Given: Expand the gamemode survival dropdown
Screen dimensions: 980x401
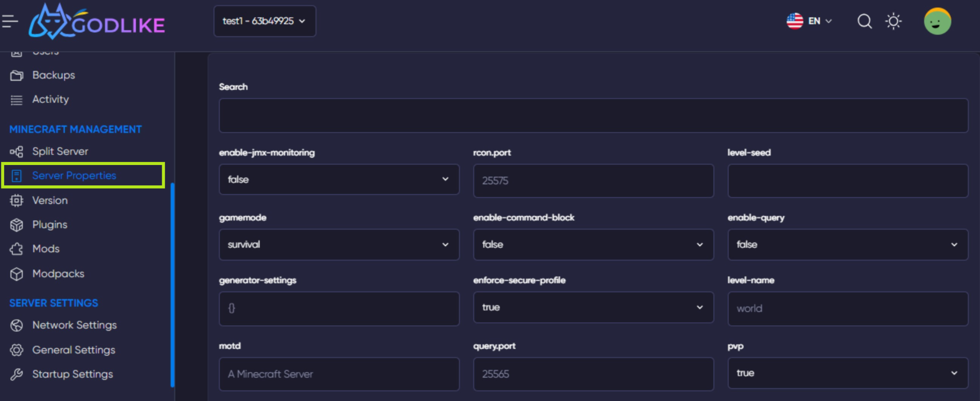Looking at the screenshot, I should click(339, 245).
